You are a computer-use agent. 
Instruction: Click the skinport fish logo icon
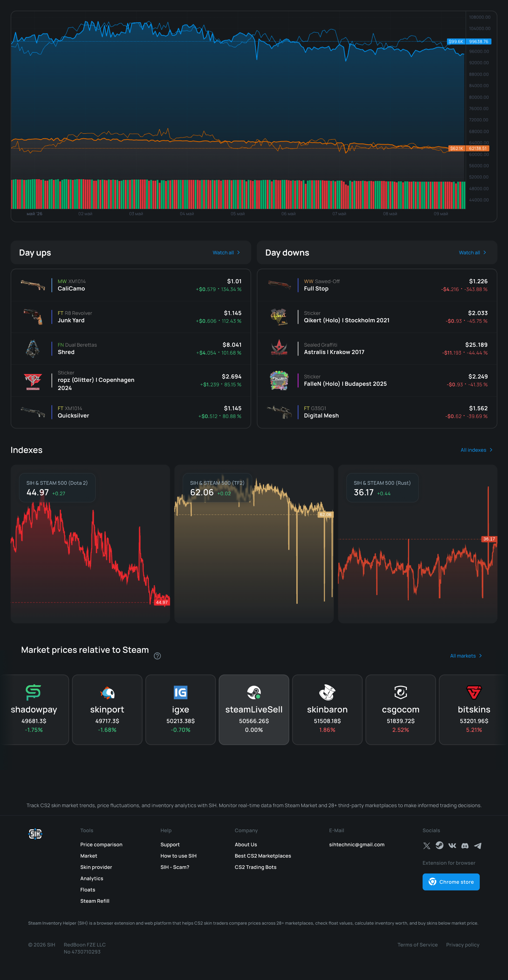pos(107,692)
